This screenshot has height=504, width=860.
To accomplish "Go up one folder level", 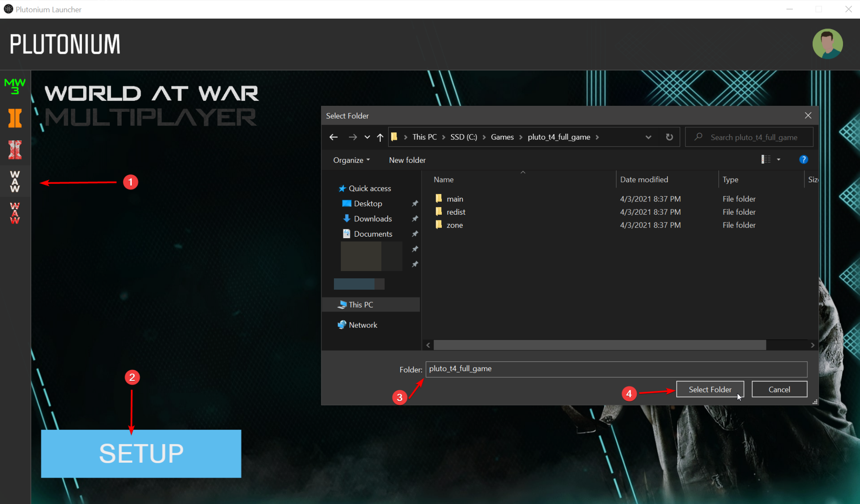I will click(380, 137).
